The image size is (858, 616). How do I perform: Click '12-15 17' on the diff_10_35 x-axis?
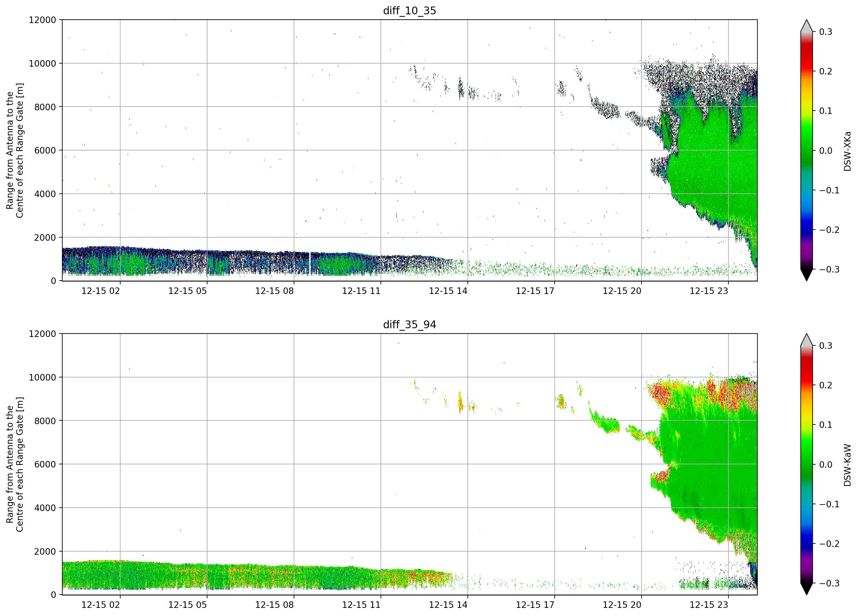coord(535,291)
